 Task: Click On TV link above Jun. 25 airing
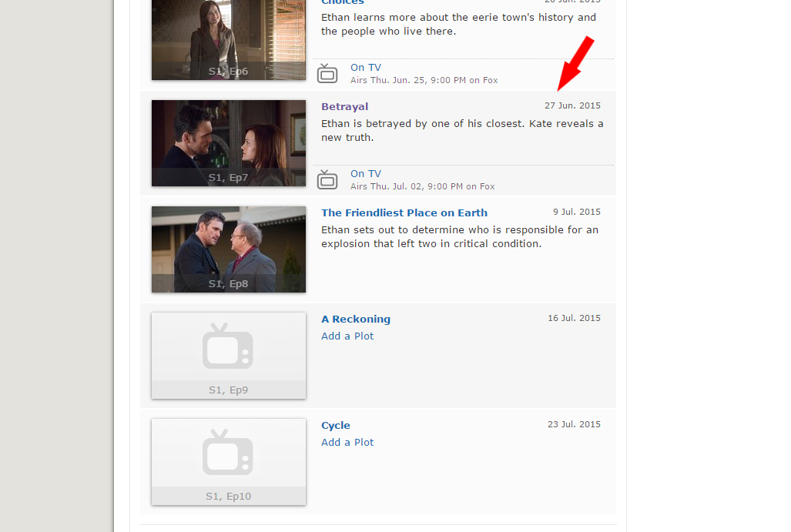pyautogui.click(x=365, y=68)
